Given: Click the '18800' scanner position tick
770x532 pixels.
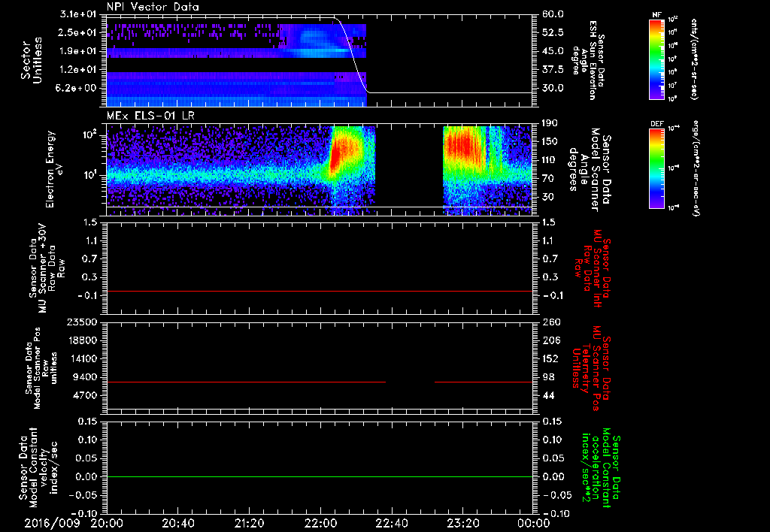Looking at the screenshot, I should pyautogui.click(x=83, y=340).
